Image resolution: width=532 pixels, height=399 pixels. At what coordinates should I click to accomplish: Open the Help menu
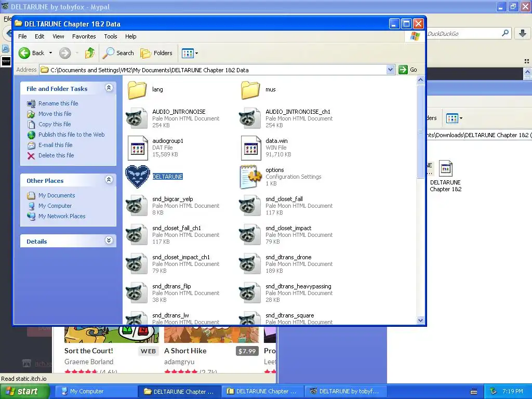(x=130, y=36)
